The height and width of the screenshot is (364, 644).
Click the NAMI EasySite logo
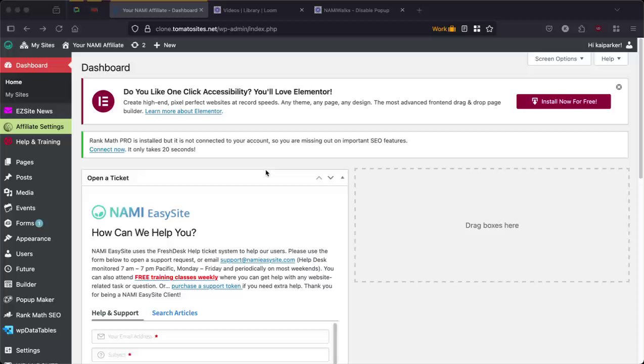[x=141, y=213]
